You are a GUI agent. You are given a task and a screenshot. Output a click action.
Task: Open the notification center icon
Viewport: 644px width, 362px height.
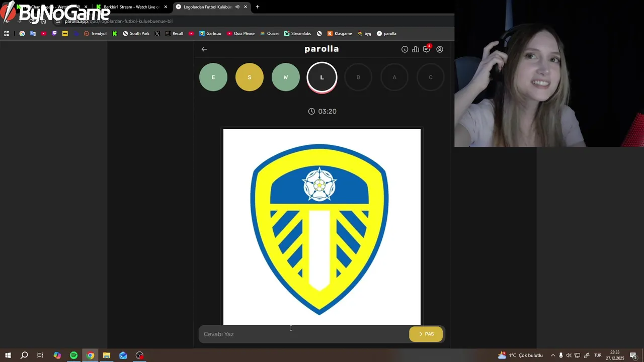pos(633,355)
